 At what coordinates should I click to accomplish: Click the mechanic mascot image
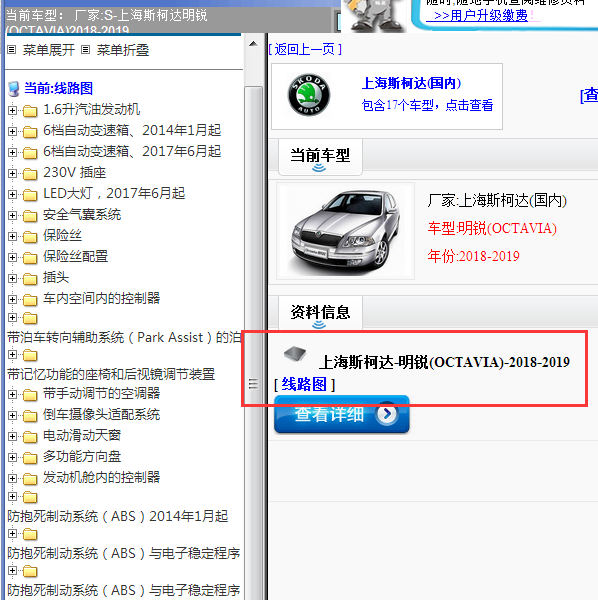373,15
